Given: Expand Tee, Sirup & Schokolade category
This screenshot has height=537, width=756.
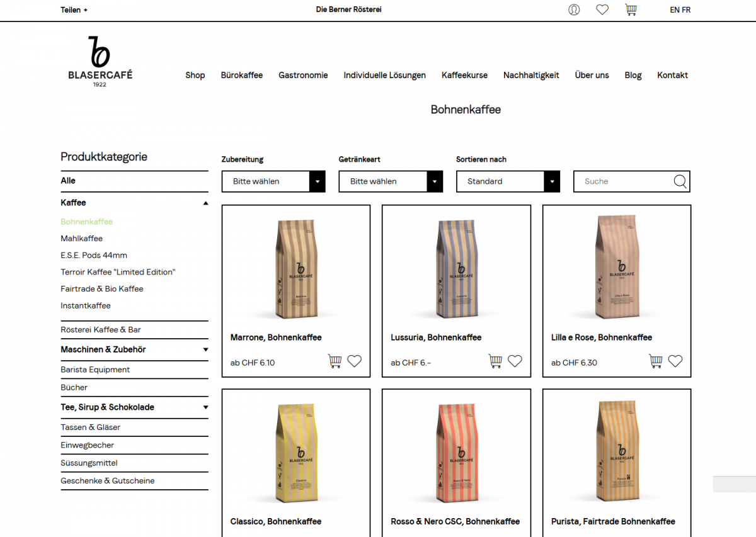Looking at the screenshot, I should [x=205, y=407].
